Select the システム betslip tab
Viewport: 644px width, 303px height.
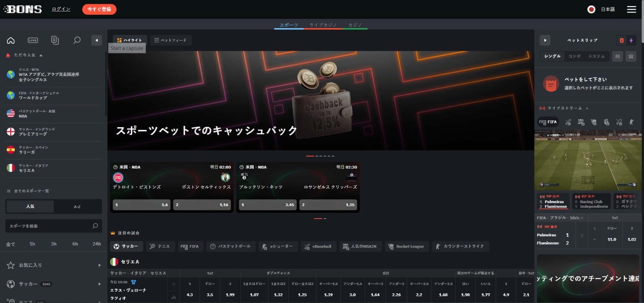597,56
